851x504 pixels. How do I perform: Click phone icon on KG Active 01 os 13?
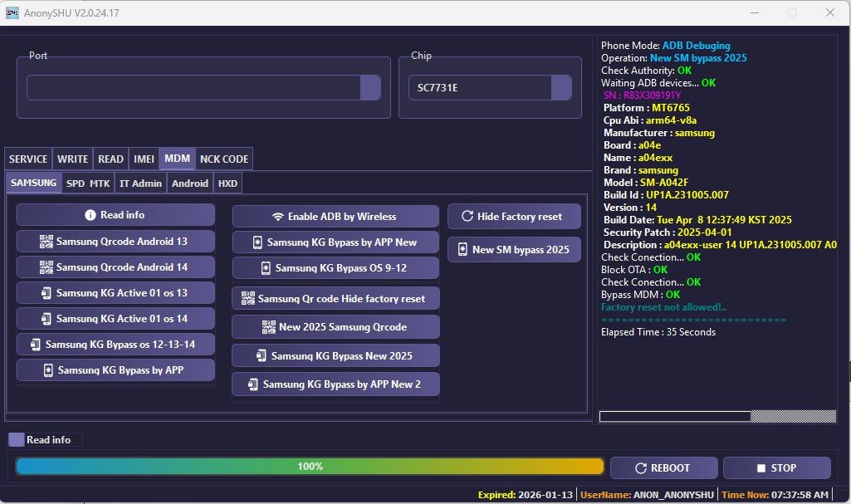(46, 293)
